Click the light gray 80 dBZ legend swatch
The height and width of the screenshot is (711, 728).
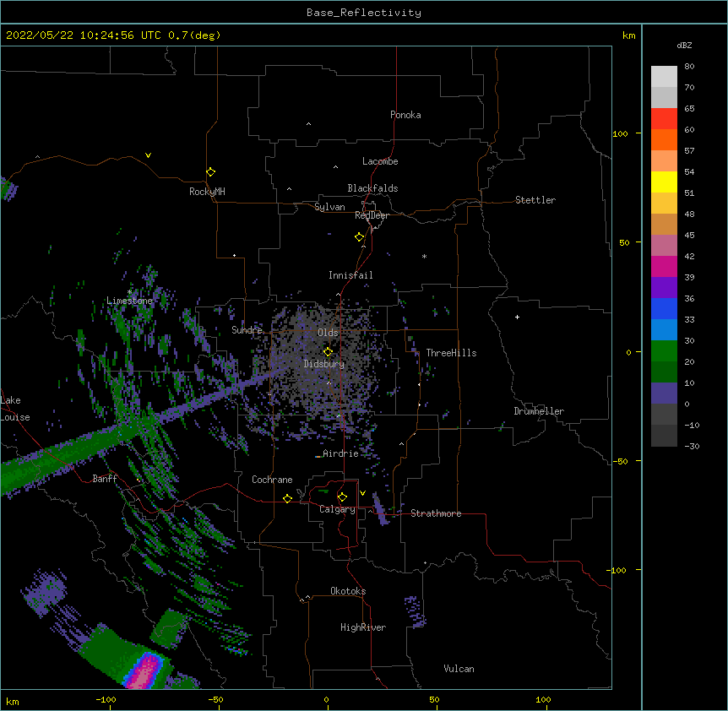pos(664,76)
